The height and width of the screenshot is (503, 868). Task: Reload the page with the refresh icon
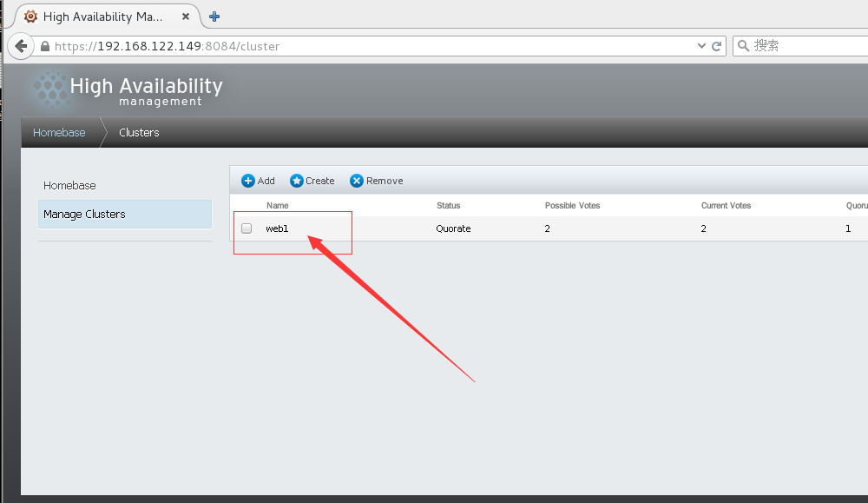pyautogui.click(x=717, y=46)
